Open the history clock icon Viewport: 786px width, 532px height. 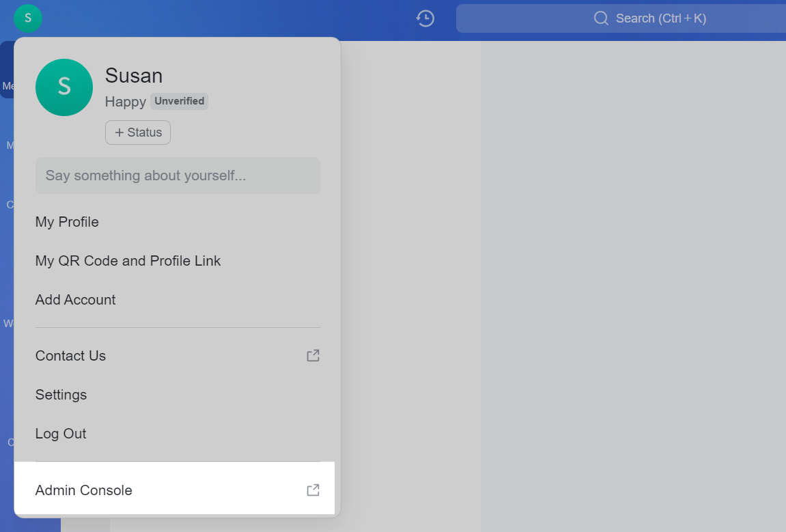425,18
